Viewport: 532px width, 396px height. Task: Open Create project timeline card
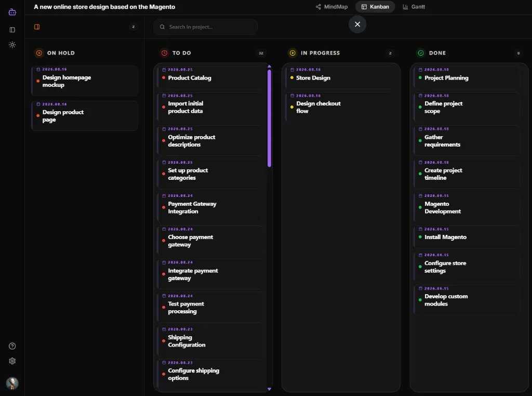[x=467, y=174]
